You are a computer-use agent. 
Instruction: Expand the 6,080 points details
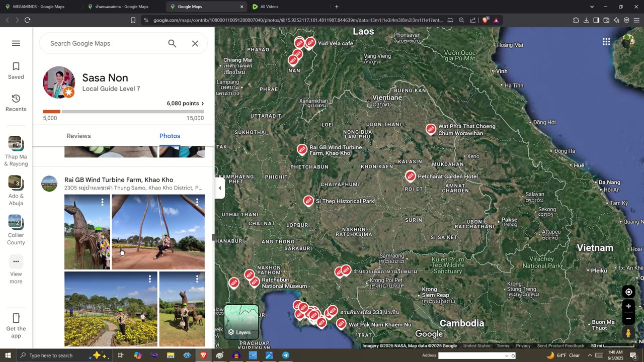pos(185,104)
